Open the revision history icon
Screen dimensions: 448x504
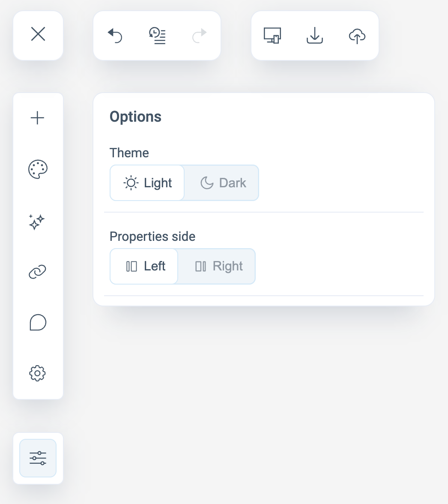157,35
